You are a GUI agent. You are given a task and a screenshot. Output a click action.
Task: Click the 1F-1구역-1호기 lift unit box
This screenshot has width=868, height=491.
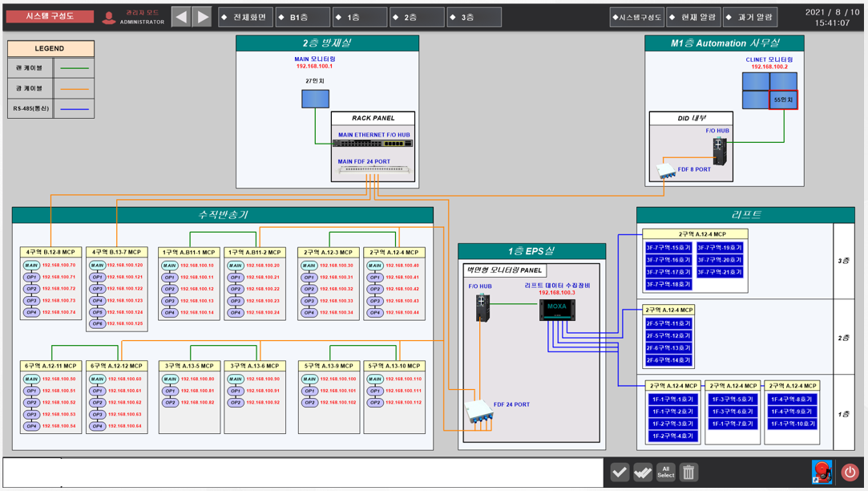click(x=672, y=399)
